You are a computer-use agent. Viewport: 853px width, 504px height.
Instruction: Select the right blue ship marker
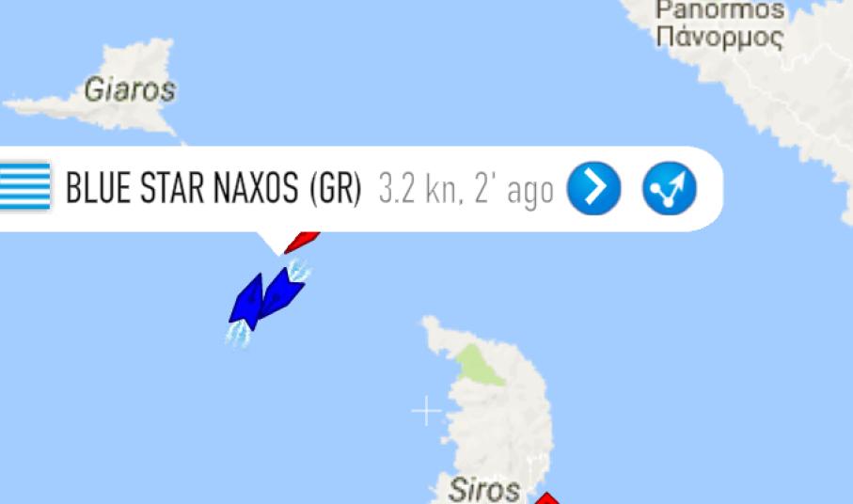(282, 293)
